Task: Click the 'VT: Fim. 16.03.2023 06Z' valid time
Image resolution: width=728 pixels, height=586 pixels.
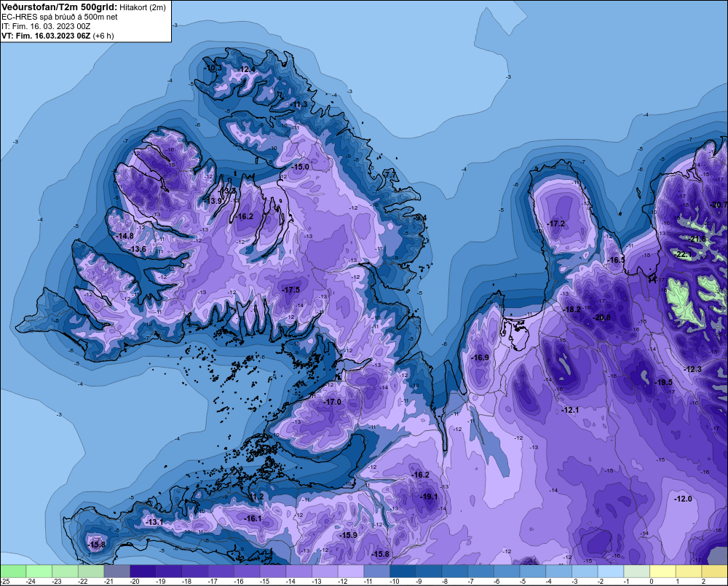Action: tap(46, 36)
